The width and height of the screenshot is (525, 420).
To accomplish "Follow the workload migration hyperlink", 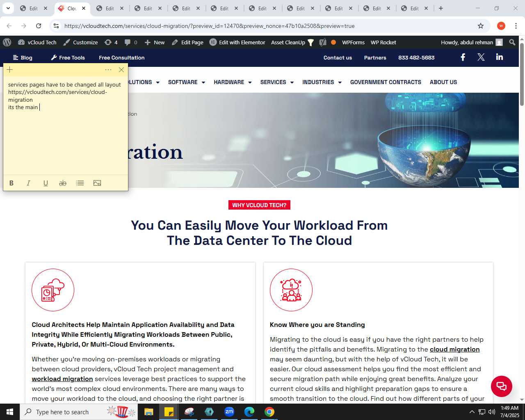I will tap(62, 379).
